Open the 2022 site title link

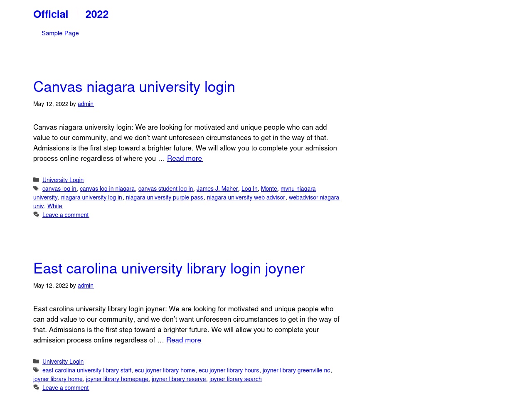tap(97, 14)
